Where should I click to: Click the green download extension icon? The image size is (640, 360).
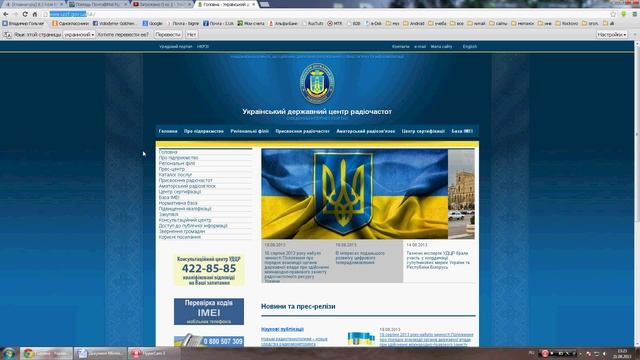623,14
